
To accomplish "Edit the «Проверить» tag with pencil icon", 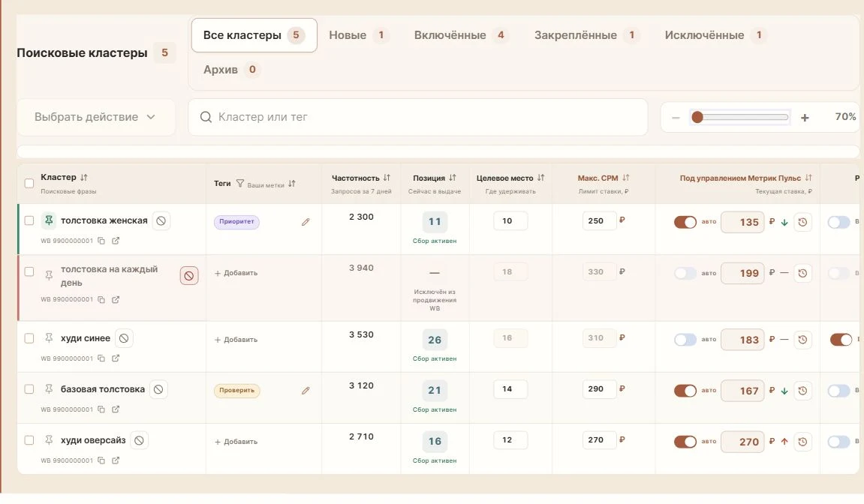I will point(306,391).
